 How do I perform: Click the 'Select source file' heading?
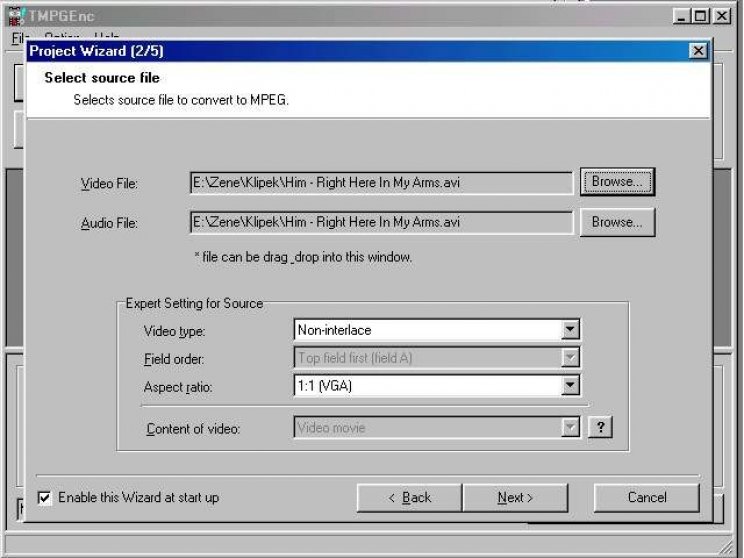tap(102, 78)
